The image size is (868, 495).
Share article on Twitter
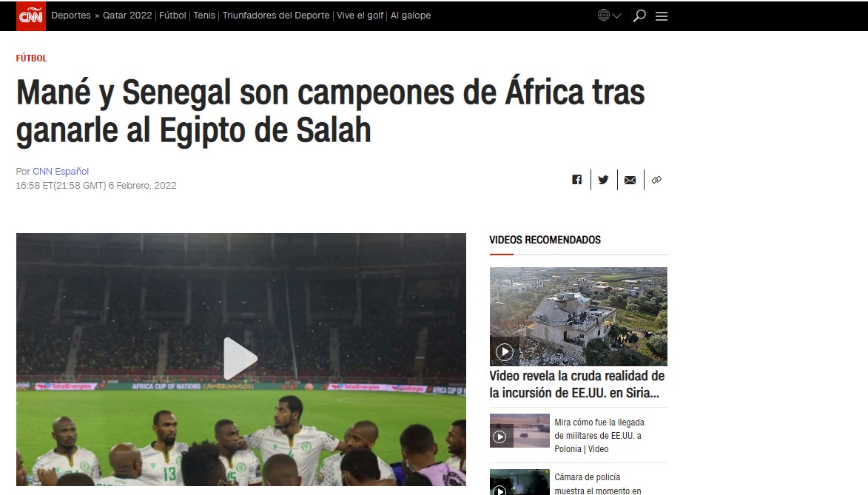(x=603, y=179)
